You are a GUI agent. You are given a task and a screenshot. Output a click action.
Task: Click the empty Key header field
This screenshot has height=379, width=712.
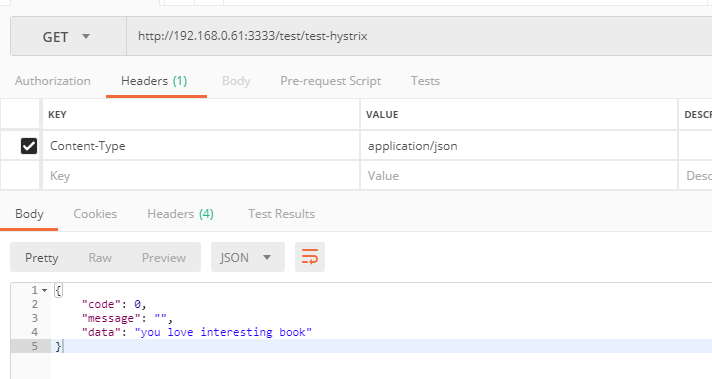coord(201,176)
